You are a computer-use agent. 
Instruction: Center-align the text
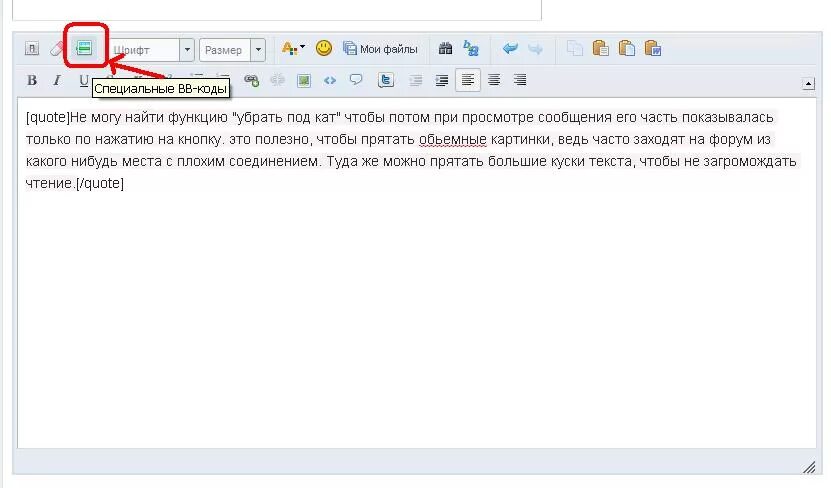(x=494, y=80)
